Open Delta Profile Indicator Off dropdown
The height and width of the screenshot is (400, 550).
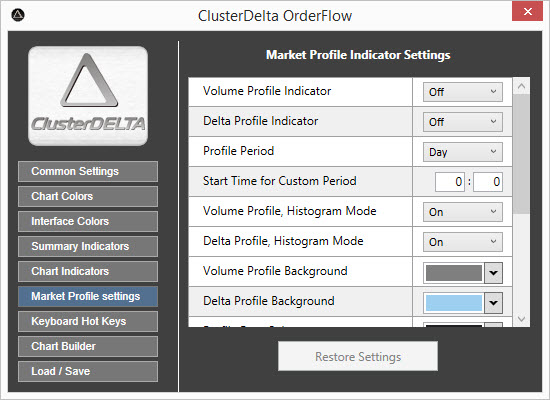tap(463, 122)
